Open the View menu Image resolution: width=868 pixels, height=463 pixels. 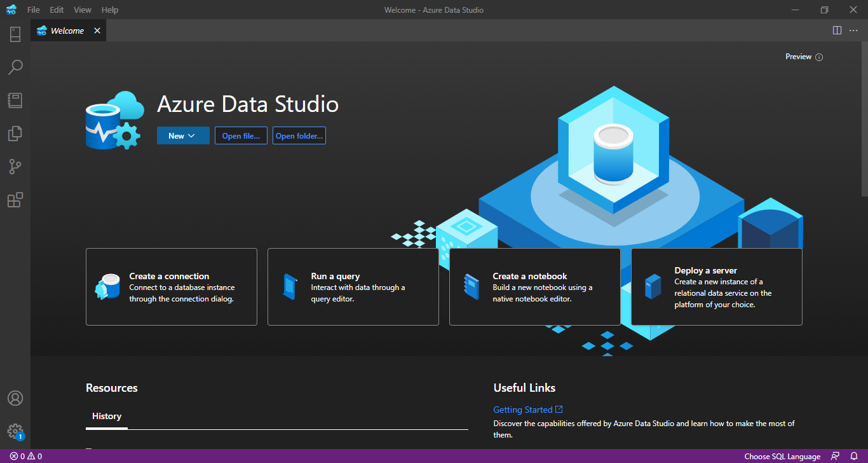pos(83,10)
